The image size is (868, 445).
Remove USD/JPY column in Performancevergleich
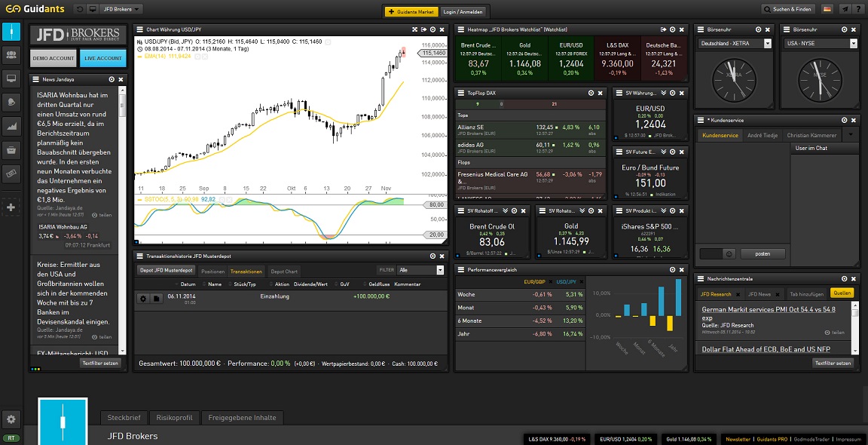pos(582,282)
